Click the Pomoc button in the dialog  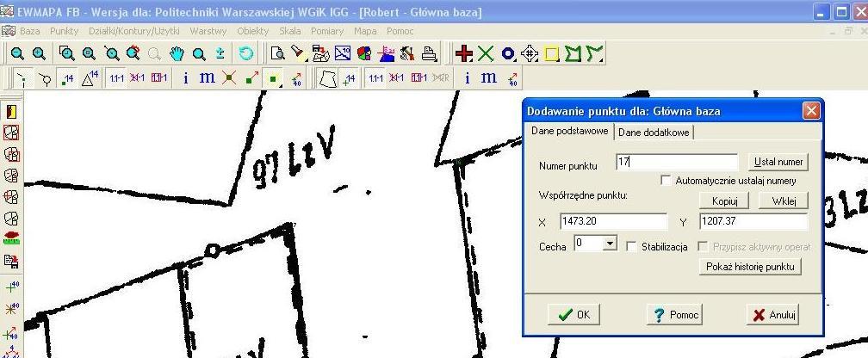[674, 315]
